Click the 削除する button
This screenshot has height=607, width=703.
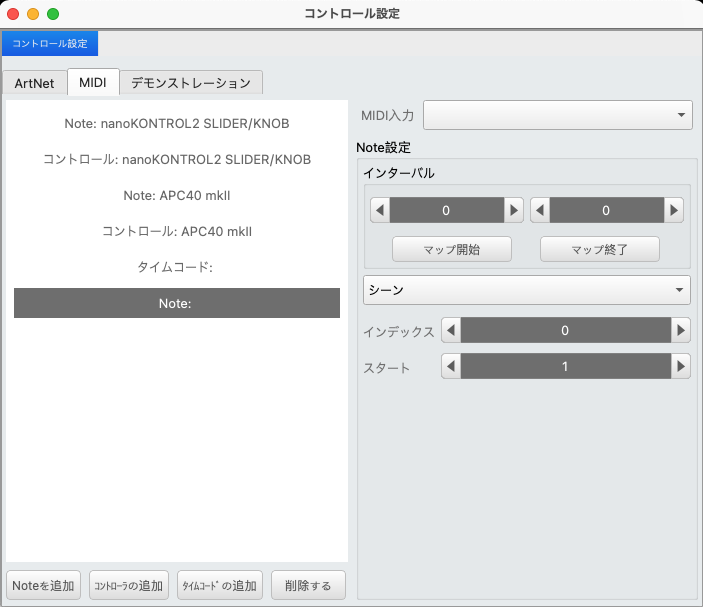coord(308,585)
